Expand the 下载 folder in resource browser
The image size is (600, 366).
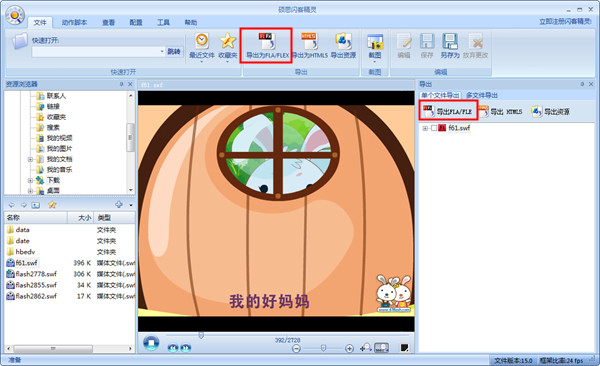point(30,180)
